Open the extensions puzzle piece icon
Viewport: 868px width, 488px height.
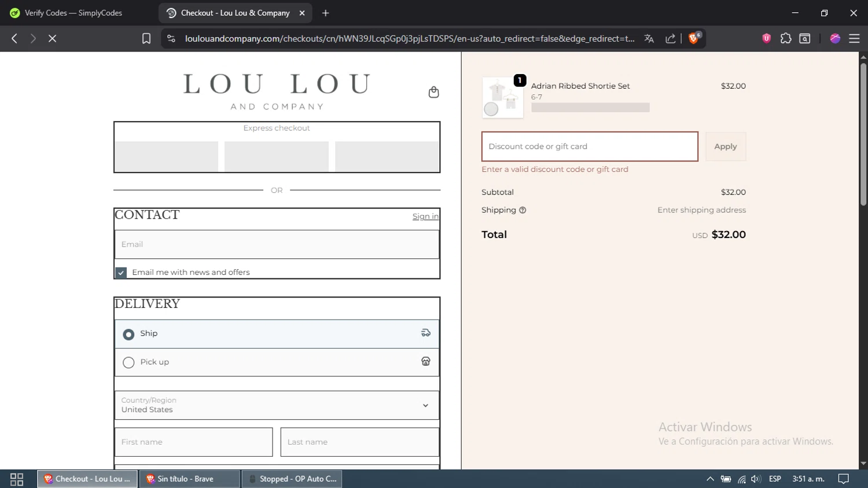tap(786, 38)
